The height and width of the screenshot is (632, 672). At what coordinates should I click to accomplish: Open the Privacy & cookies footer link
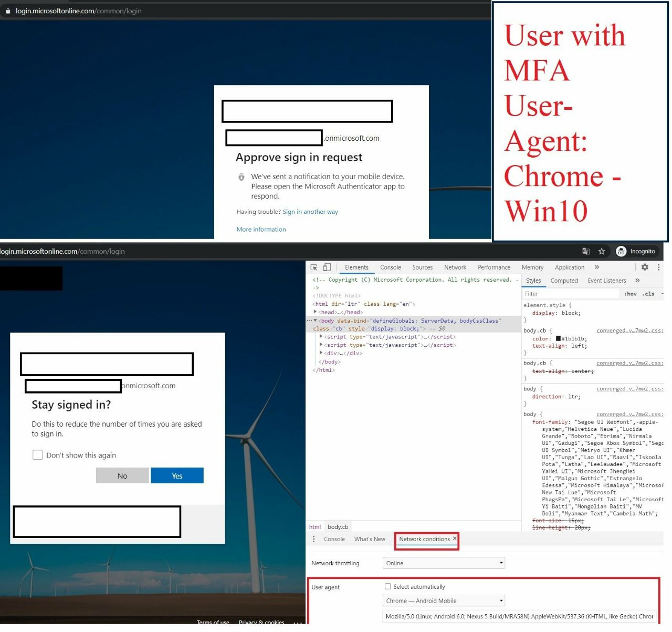click(x=261, y=623)
